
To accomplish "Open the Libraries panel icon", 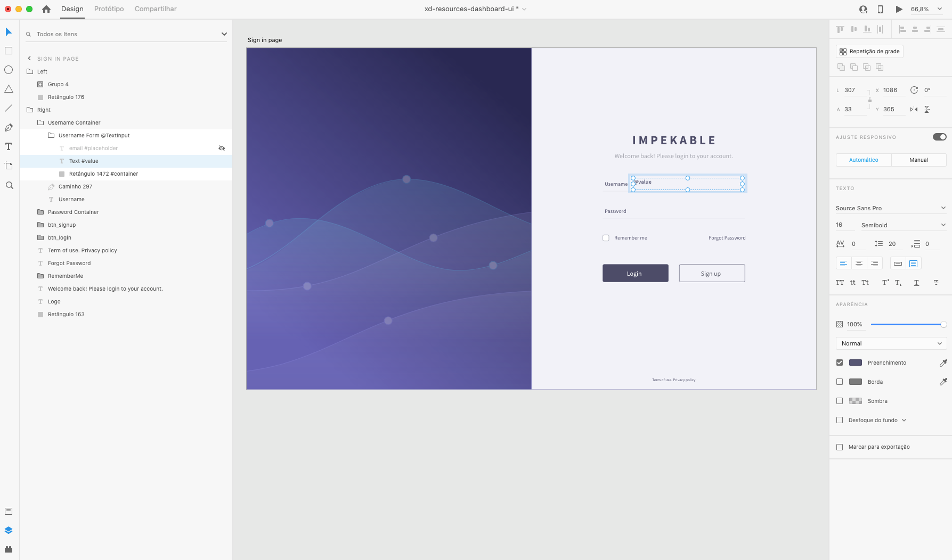I will pos(9,511).
